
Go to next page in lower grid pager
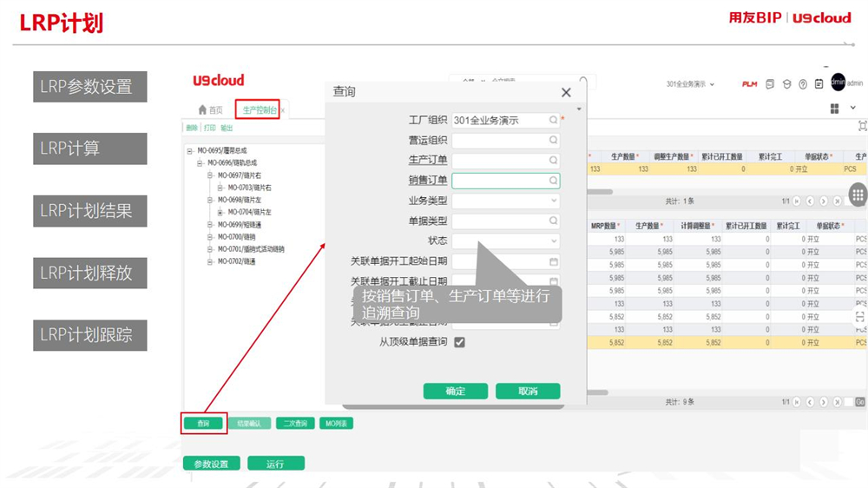click(824, 401)
